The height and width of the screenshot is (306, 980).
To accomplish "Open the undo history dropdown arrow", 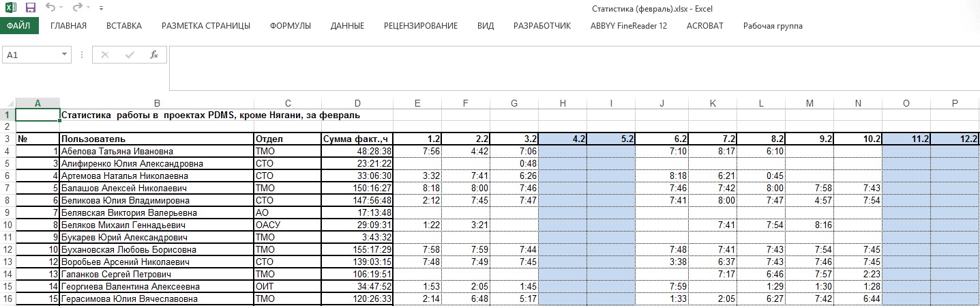I will 61,8.
